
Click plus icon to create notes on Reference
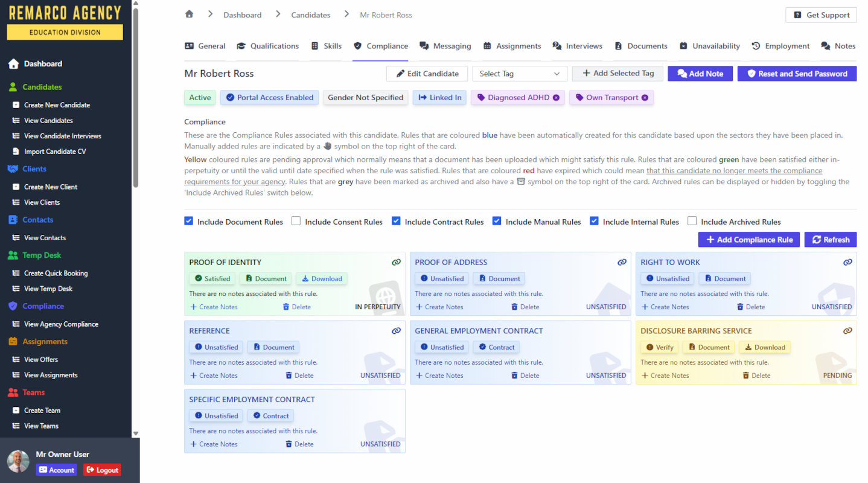click(193, 376)
